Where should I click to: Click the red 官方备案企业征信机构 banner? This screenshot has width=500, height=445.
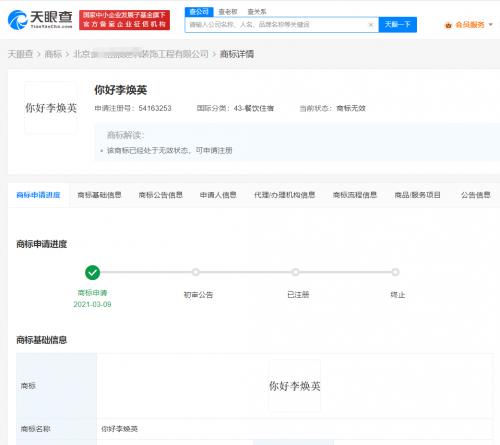coord(124,20)
